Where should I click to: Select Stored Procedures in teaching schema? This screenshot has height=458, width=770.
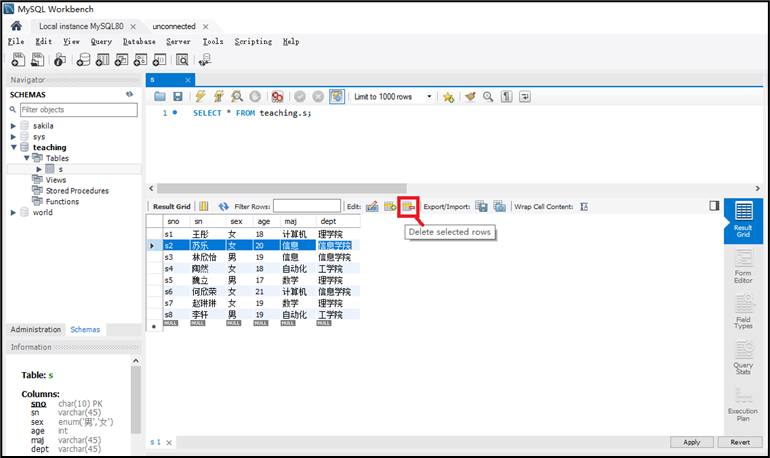77,190
